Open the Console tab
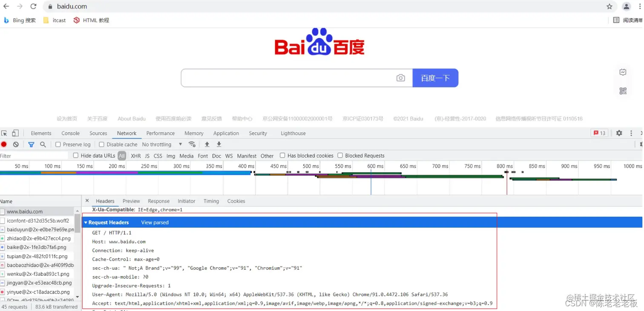Screen dimensions: 644x311 coord(71,133)
